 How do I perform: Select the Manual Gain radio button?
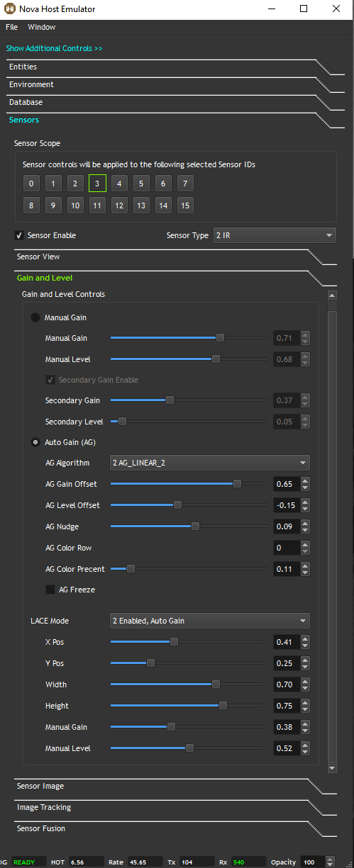35,318
